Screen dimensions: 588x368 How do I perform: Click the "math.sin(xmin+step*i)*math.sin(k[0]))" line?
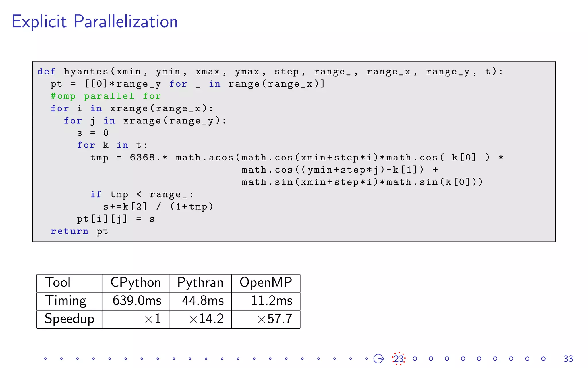(362, 182)
